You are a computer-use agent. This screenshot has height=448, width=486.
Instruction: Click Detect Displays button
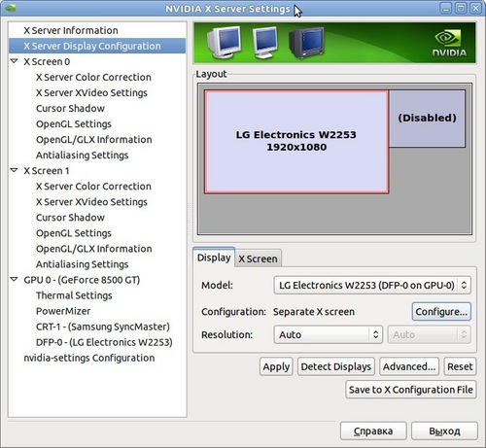coord(336,366)
